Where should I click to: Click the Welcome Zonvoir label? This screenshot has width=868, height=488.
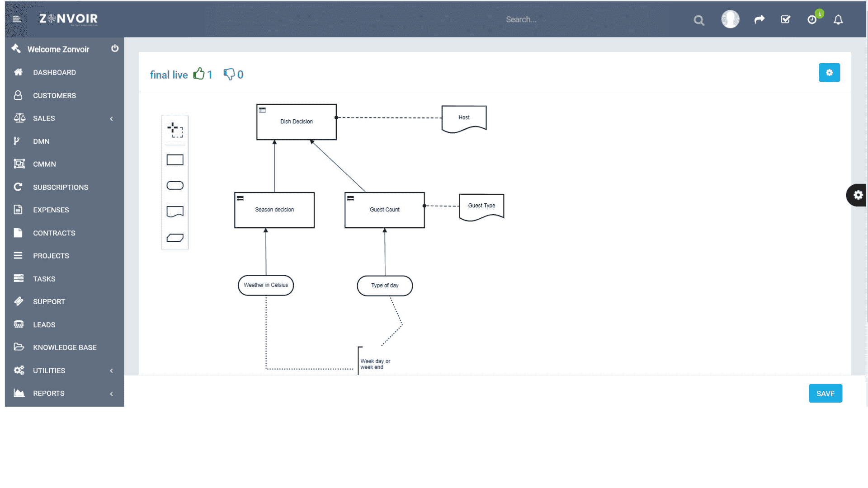(x=58, y=49)
